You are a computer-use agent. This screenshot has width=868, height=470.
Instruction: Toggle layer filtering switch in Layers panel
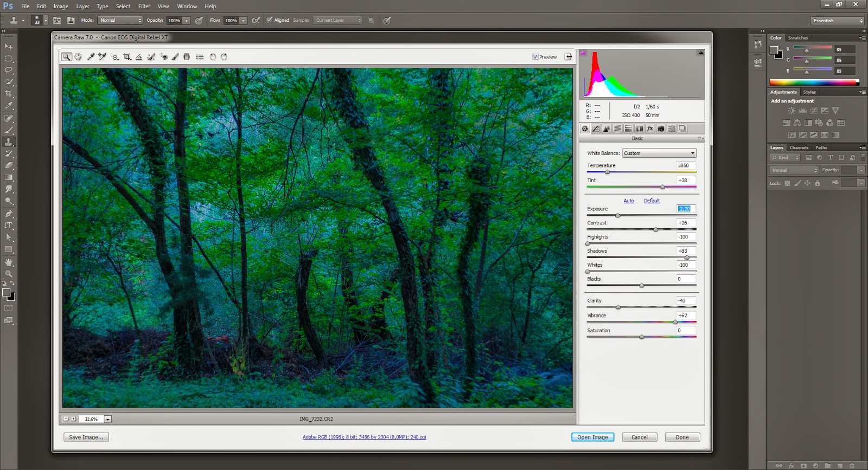click(863, 158)
